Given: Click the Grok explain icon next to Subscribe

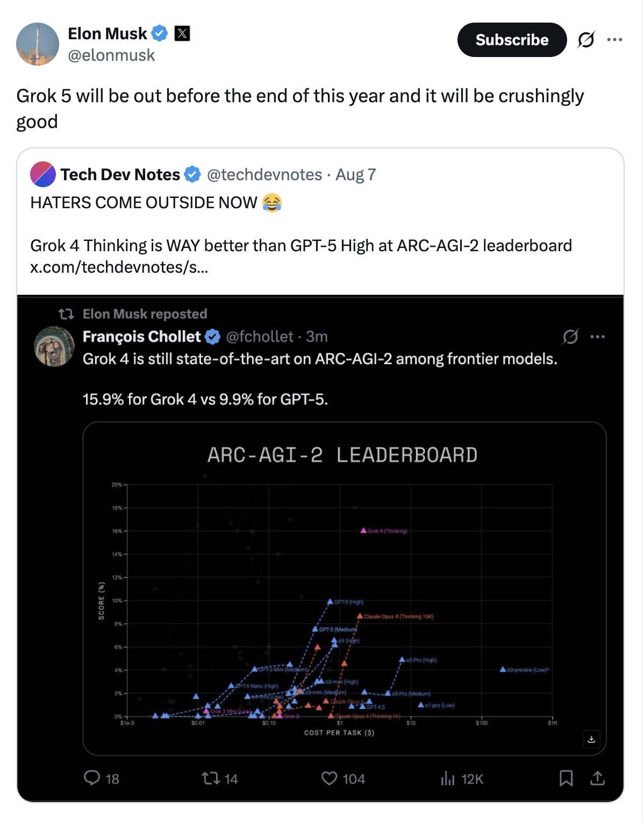Looking at the screenshot, I should (586, 39).
